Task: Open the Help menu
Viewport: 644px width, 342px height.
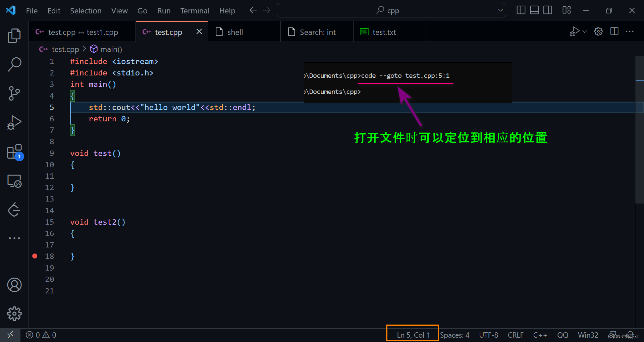Action: (x=227, y=11)
